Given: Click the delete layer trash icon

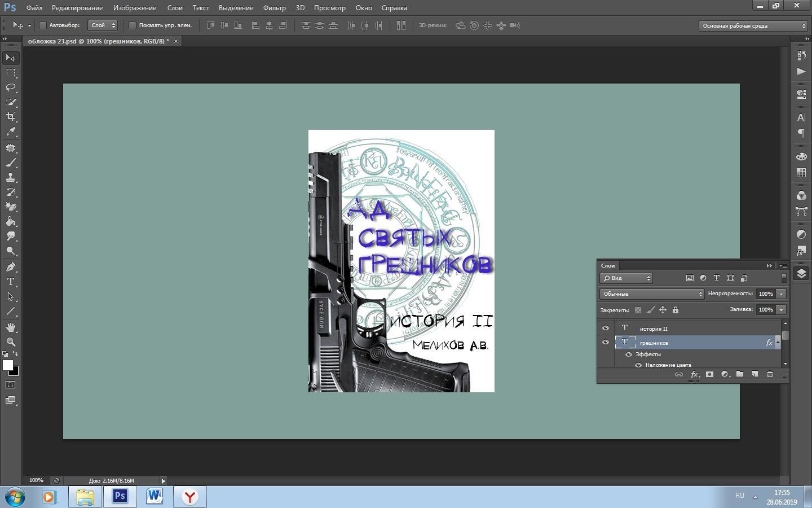Looking at the screenshot, I should click(x=770, y=374).
